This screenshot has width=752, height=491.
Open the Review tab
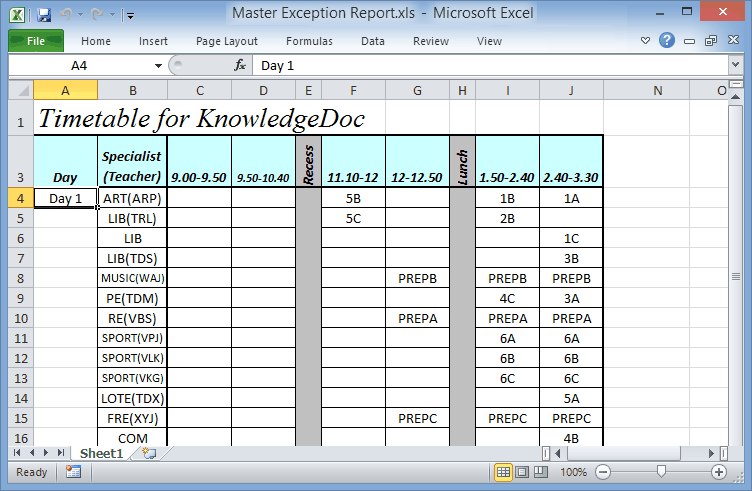[431, 41]
